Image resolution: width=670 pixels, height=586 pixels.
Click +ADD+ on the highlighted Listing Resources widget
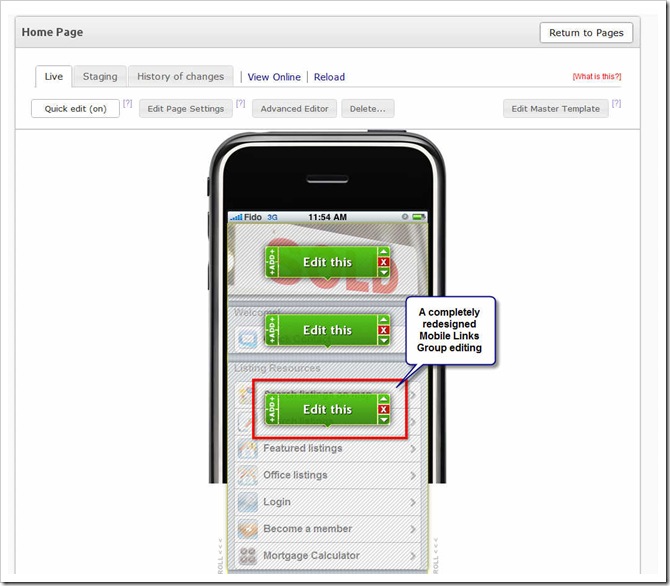(x=271, y=409)
